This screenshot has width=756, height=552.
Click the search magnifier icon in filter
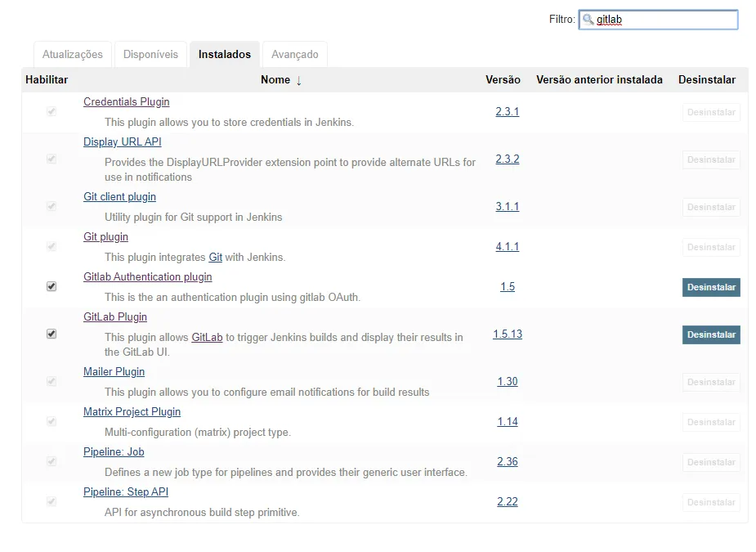[x=588, y=20]
